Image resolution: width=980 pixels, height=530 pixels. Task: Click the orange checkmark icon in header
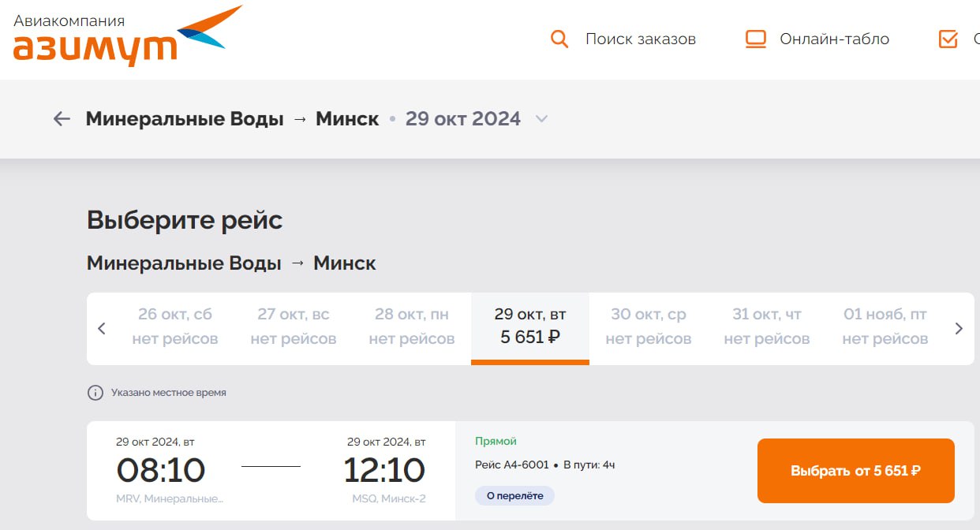point(948,39)
